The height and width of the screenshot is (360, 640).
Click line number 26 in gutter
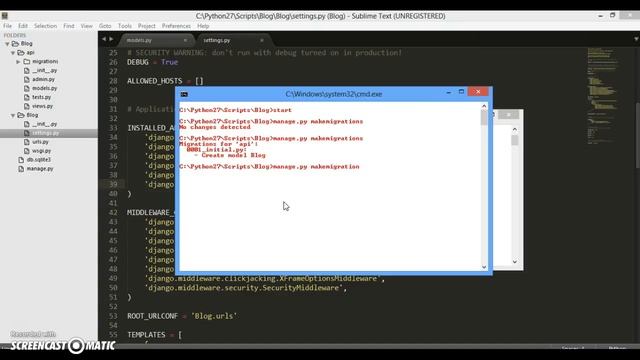(x=113, y=62)
